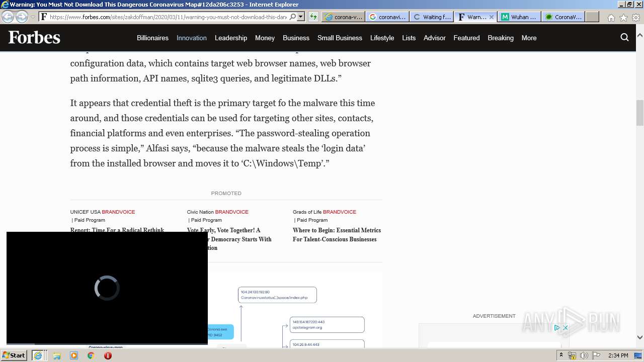Open Favorites star icon
The height and width of the screenshot is (362, 644).
pyautogui.click(x=623, y=17)
